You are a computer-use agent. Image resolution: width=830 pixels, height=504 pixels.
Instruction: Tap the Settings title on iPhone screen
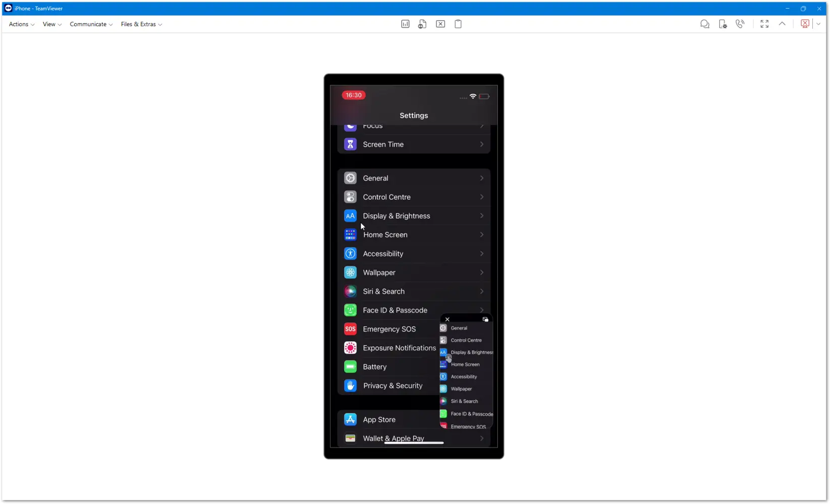point(414,115)
